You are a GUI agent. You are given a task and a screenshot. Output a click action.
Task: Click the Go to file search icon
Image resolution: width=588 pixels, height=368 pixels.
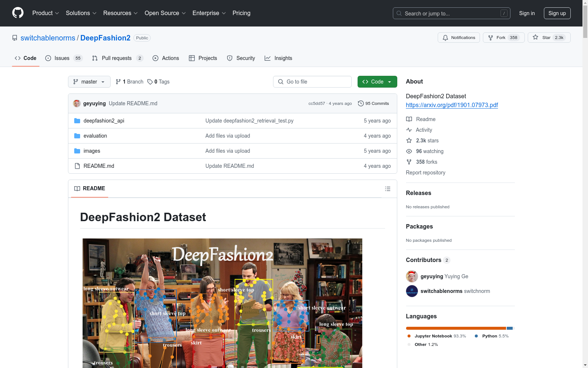281,82
